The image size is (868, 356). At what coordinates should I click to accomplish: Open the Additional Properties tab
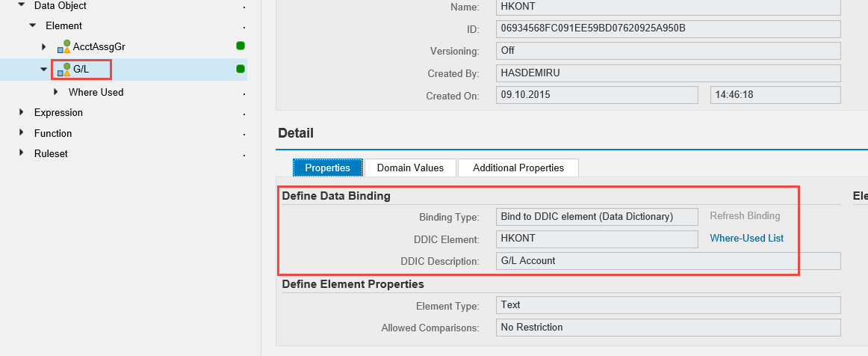coord(518,168)
